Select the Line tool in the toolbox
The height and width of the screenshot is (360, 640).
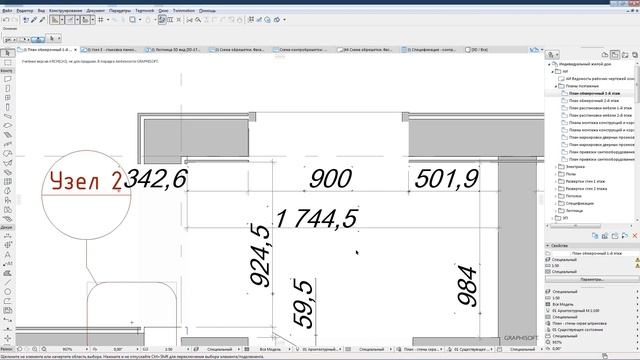pyautogui.click(x=7, y=282)
